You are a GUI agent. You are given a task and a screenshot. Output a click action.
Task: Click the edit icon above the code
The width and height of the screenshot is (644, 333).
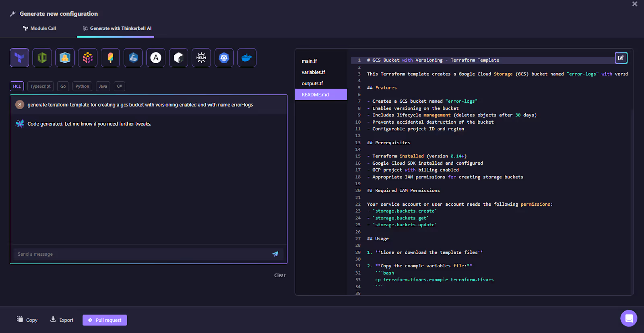tap(621, 58)
